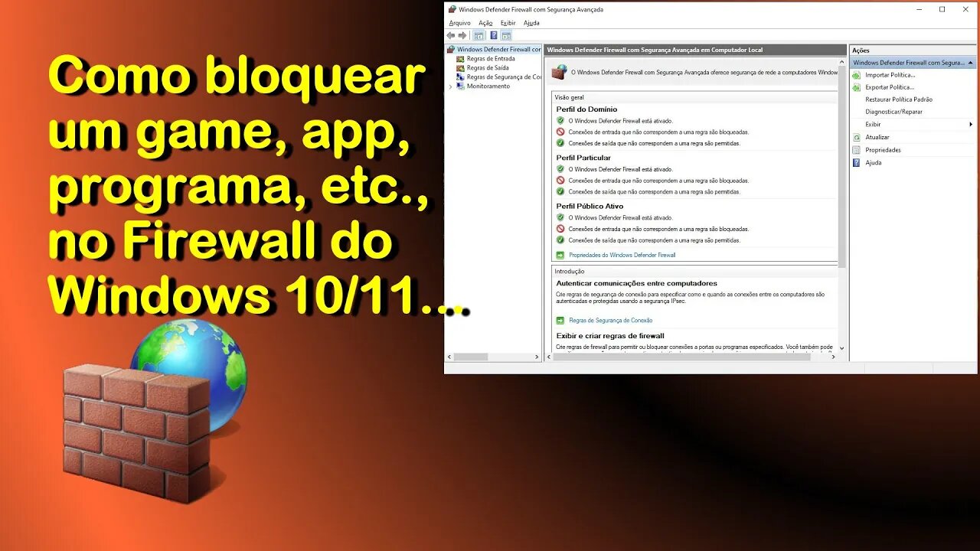Image resolution: width=980 pixels, height=551 pixels.
Task: Click the Perfil do Domínio heading
Action: 586,109
